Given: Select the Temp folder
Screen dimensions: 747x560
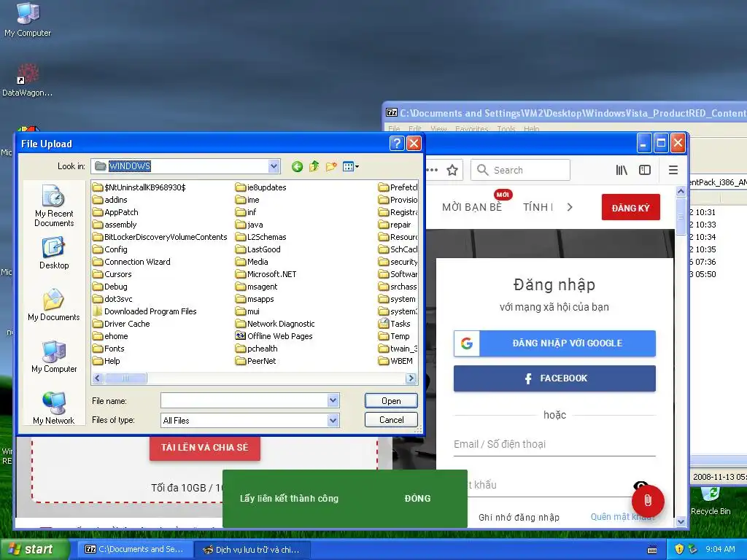Looking at the screenshot, I should pos(394,336).
